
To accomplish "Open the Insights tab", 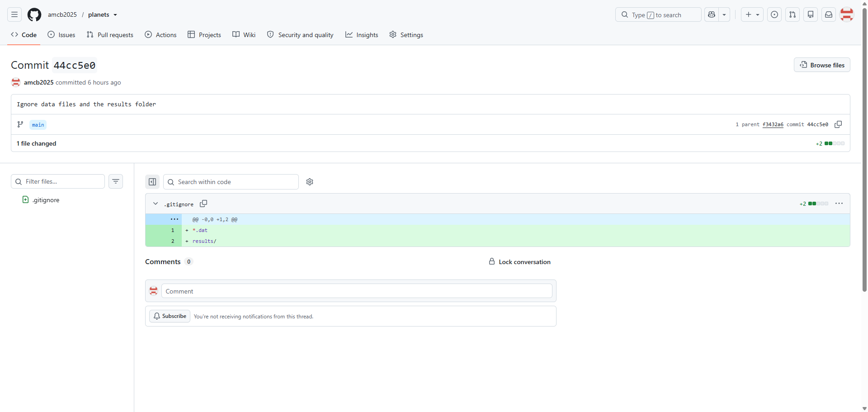I will tap(362, 35).
